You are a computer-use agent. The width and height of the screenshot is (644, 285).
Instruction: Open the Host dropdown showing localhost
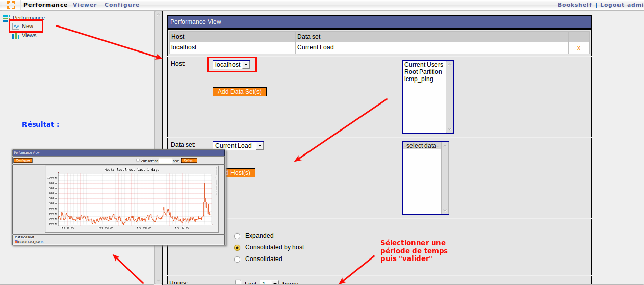(231, 65)
